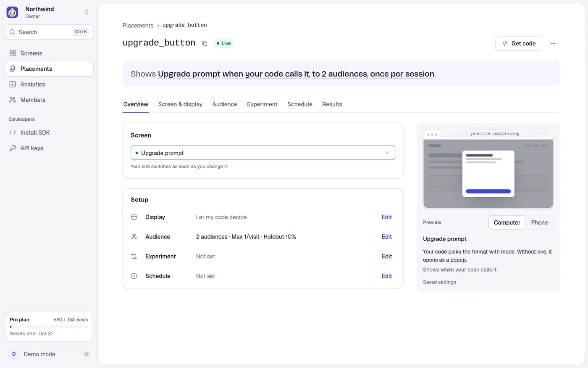
Task: Open the more options ellipsis menu
Action: [553, 43]
